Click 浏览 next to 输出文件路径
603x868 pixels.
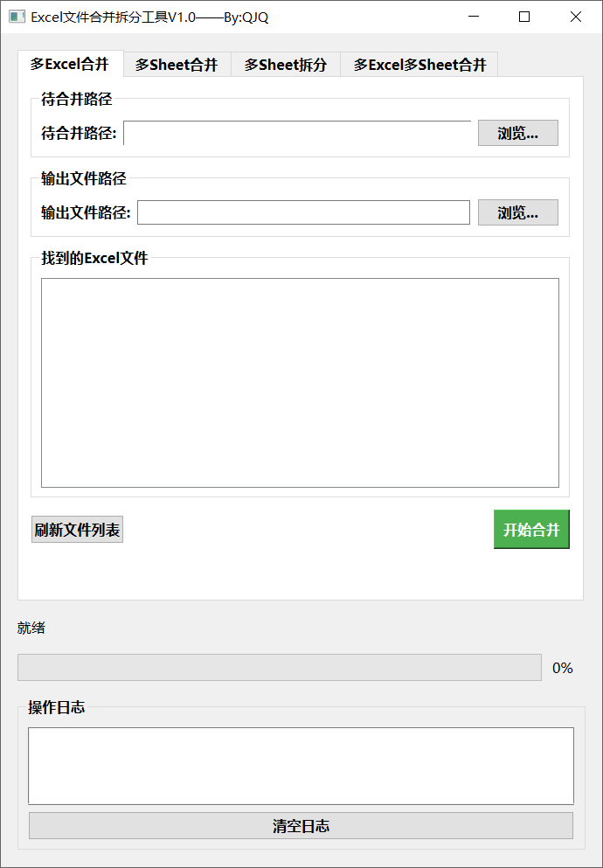517,212
